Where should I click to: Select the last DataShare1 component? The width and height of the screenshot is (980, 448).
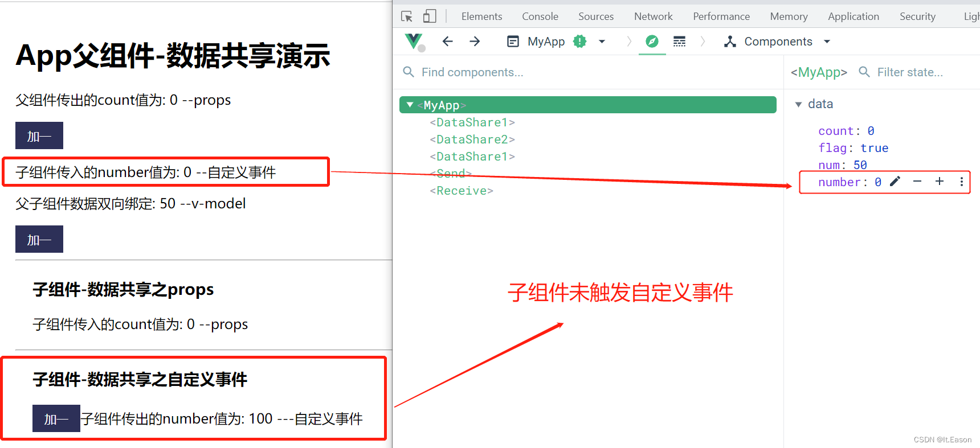click(472, 157)
